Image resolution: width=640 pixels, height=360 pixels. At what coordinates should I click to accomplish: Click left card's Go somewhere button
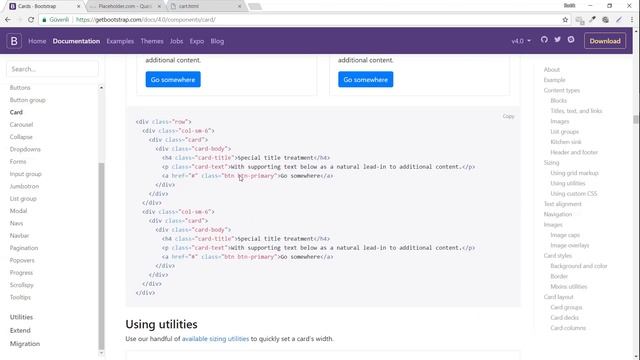[x=173, y=79]
